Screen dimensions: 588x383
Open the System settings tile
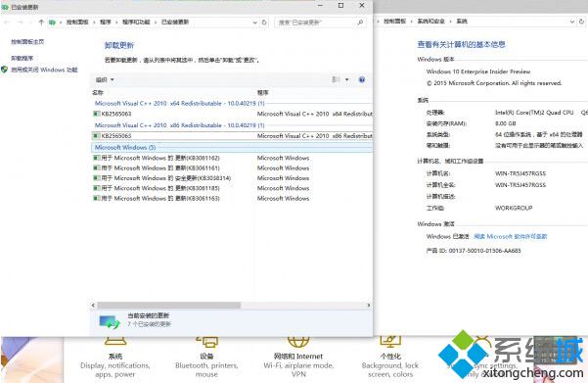pyautogui.click(x=115, y=358)
